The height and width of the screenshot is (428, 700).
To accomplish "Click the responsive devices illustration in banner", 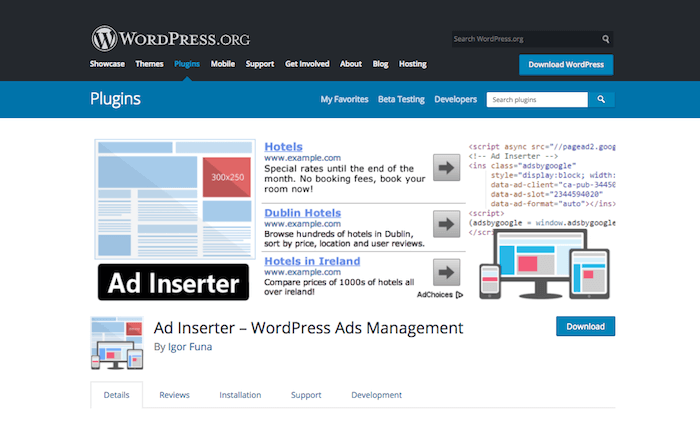I will tap(544, 264).
